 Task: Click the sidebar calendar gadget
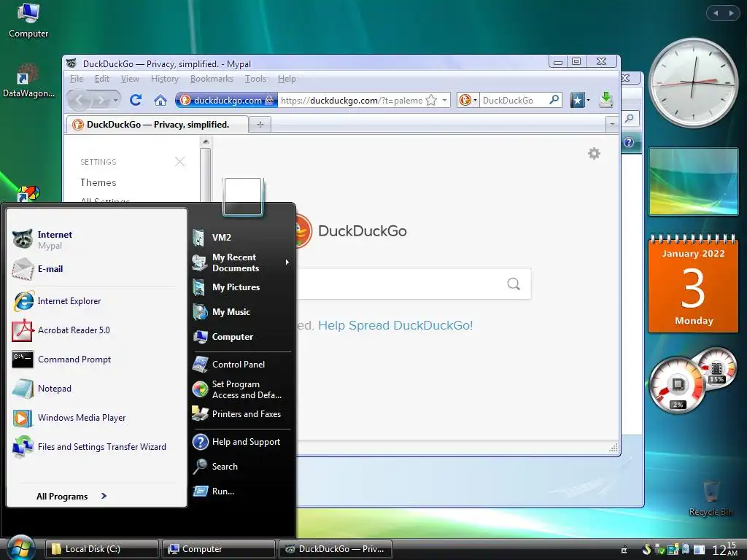[x=693, y=284]
